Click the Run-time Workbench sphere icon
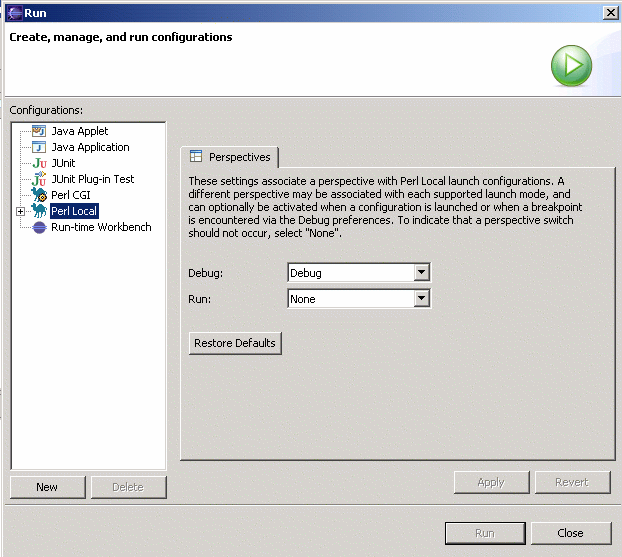The image size is (622, 557). [39, 227]
